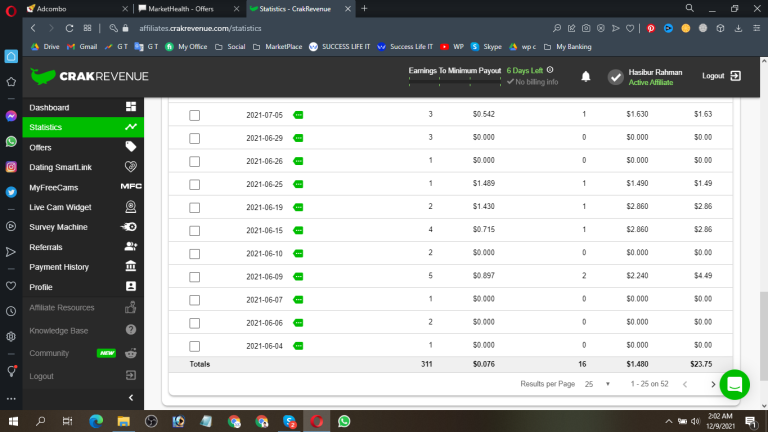
Task: Open Opera sidebar Twitter icon
Action: click(11, 192)
